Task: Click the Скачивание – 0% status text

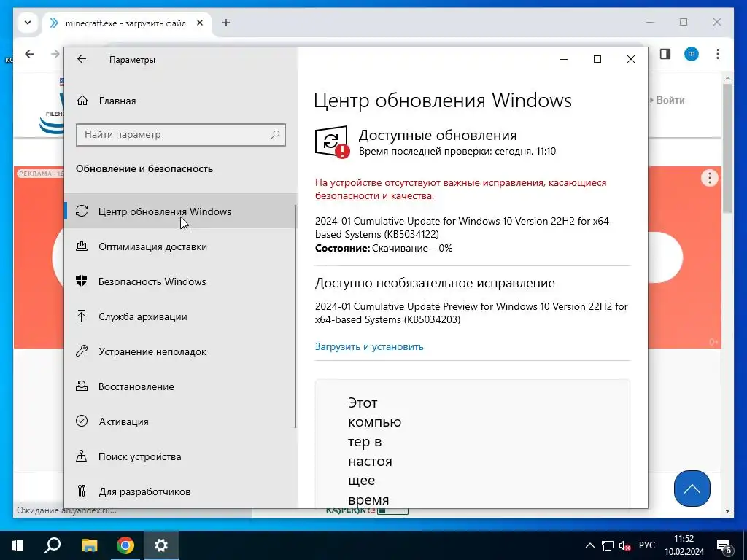Action: coord(412,248)
